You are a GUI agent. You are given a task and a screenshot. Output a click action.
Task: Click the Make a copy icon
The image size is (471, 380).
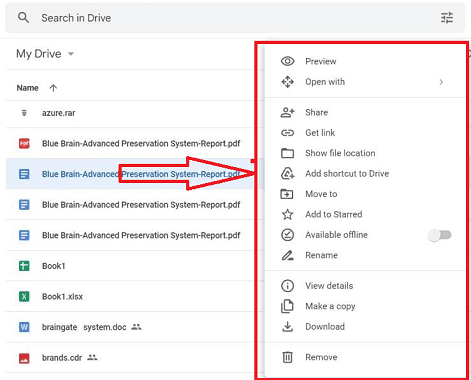coord(287,306)
